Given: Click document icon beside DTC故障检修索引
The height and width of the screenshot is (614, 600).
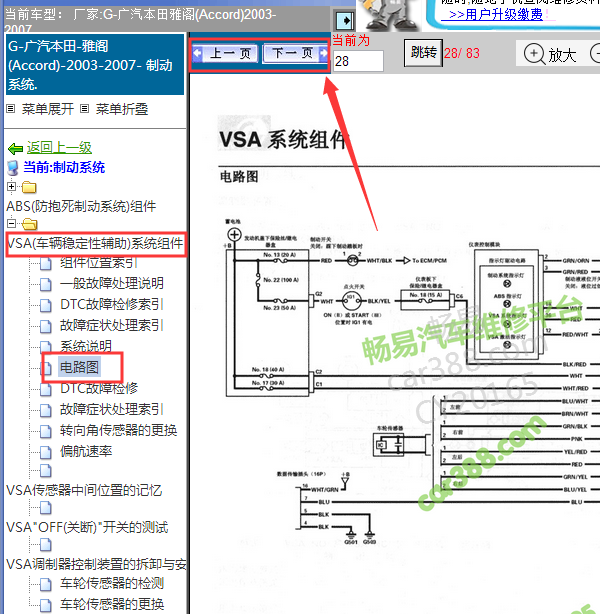Looking at the screenshot, I should point(46,305).
